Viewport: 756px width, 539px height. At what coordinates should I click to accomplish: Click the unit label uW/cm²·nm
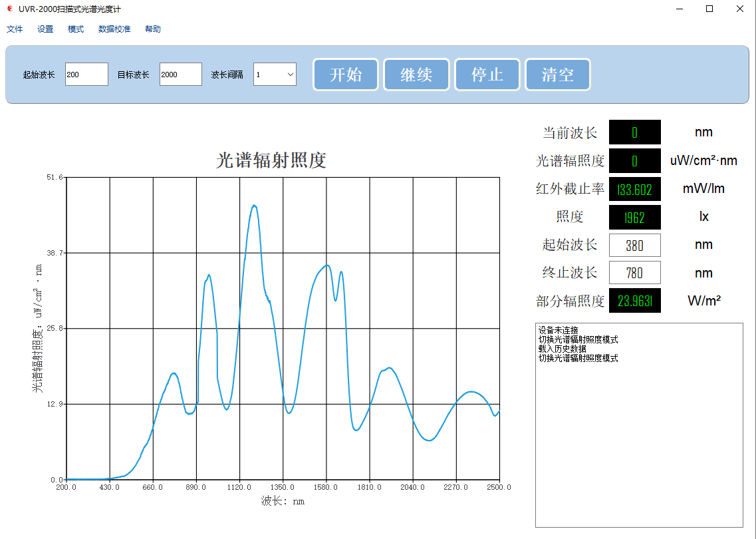703,160
